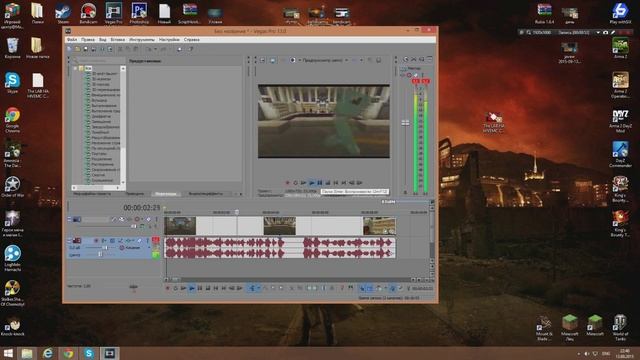Open Internet Explorer from taskbar
The width and height of the screenshot is (640, 360).
pyautogui.click(x=48, y=353)
